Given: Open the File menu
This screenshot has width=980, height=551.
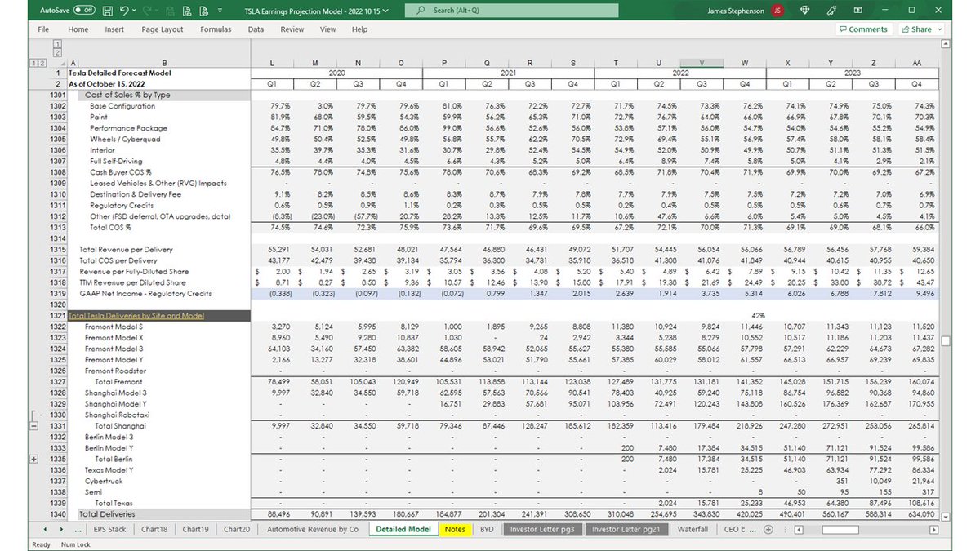Looking at the screenshot, I should (x=43, y=29).
